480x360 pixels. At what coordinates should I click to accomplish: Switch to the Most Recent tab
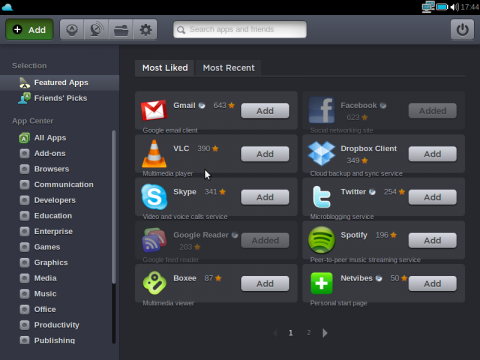pyautogui.click(x=229, y=68)
